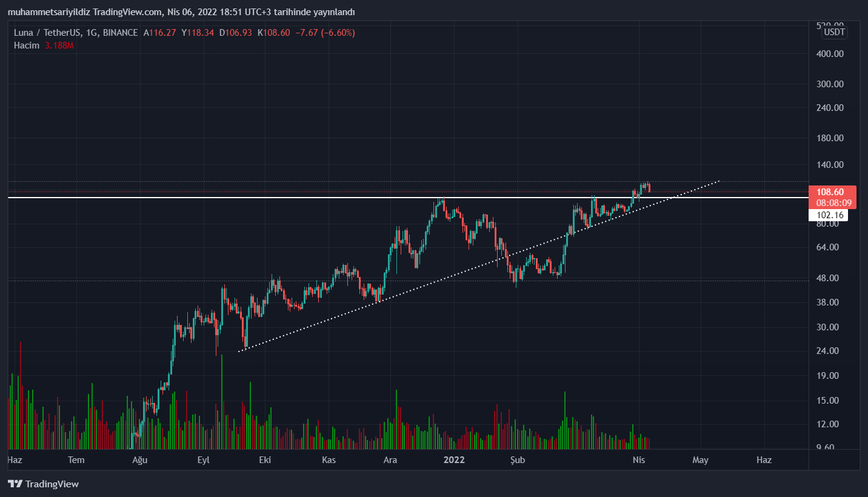Select the Hacim volume indicator label

26,45
